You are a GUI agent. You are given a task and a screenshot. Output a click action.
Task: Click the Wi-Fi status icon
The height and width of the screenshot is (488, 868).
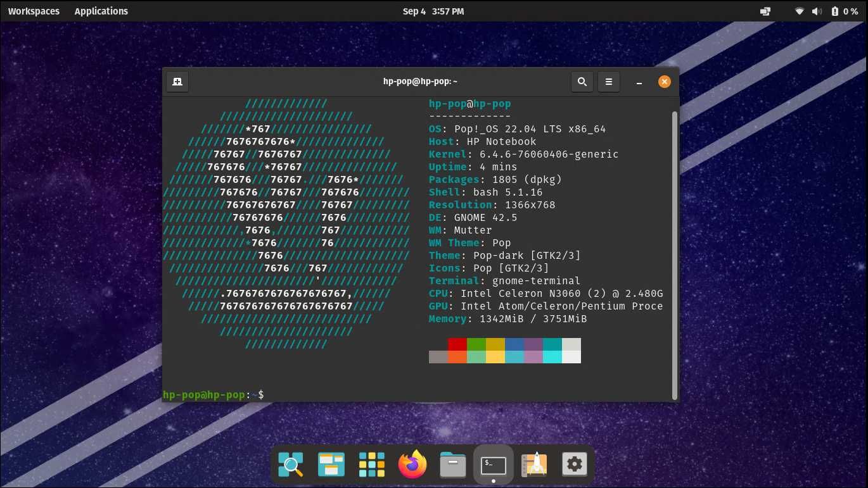tap(800, 11)
